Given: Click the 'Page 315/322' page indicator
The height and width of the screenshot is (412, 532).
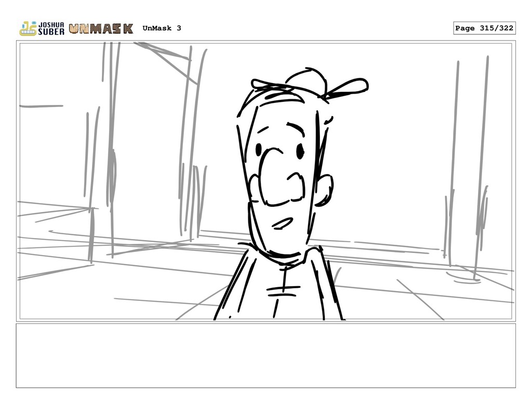Looking at the screenshot, I should [x=484, y=28].
